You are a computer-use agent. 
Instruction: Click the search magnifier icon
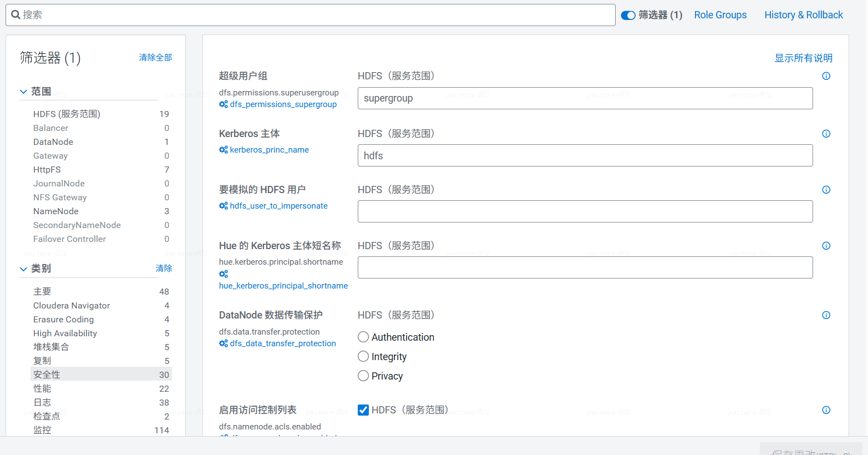pyautogui.click(x=16, y=15)
